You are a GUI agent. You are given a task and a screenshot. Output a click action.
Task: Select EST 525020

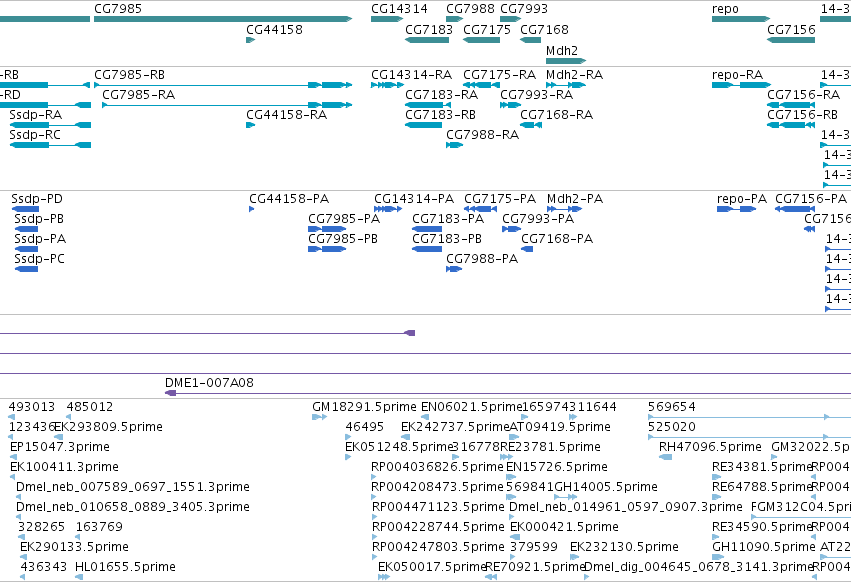pyautogui.click(x=750, y=437)
